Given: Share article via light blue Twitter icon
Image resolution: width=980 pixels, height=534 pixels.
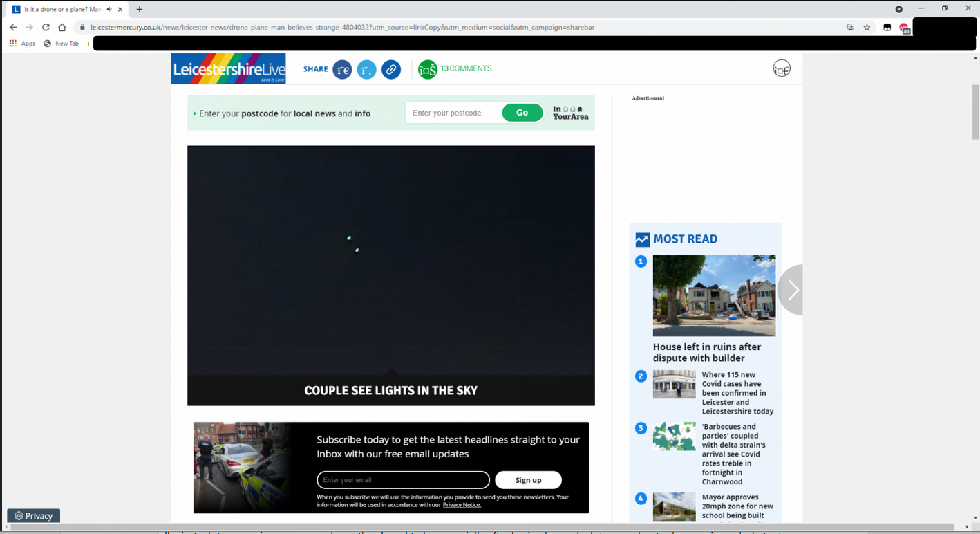Looking at the screenshot, I should (366, 69).
